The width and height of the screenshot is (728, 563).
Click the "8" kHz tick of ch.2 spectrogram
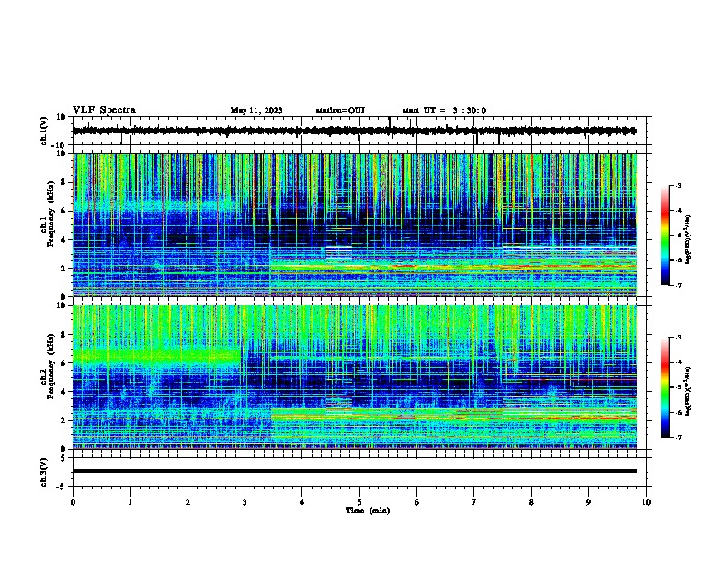(63, 335)
